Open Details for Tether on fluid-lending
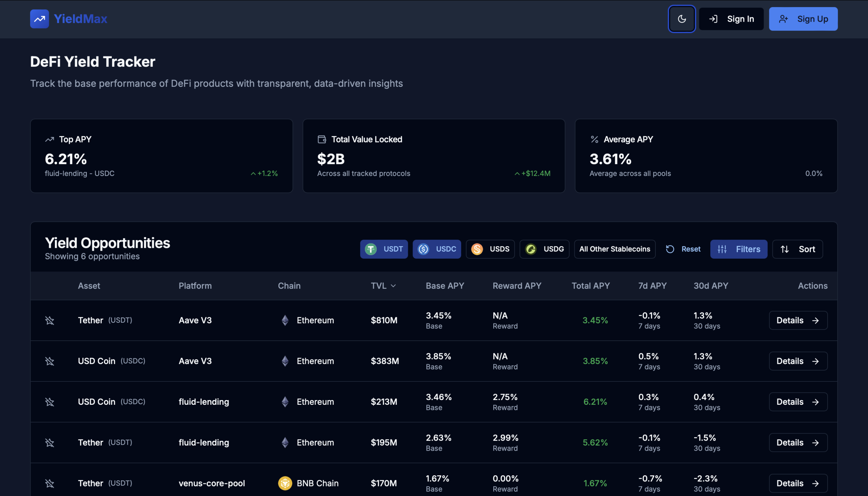The image size is (868, 496). tap(798, 442)
